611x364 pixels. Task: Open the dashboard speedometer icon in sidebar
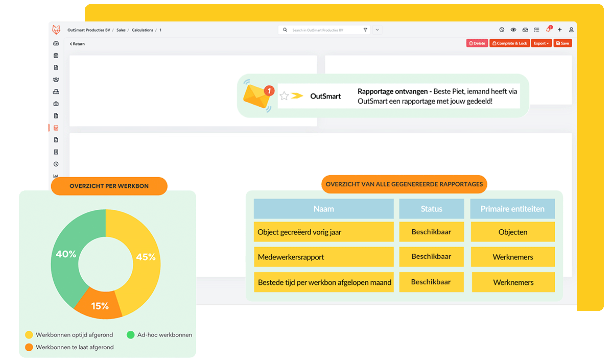point(56,43)
